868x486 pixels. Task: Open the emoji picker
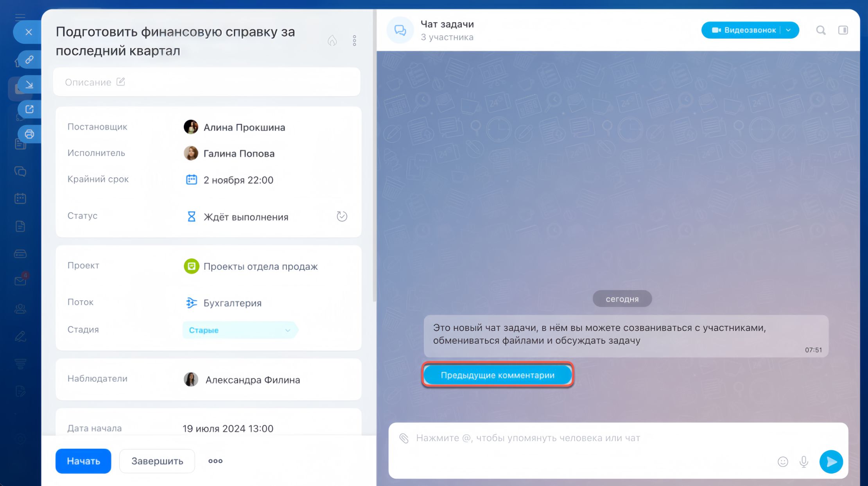click(783, 462)
